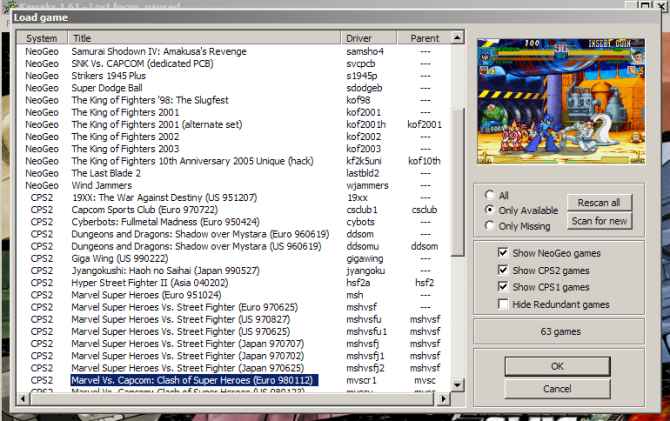The width and height of the screenshot is (670, 421).
Task: Toggle 'Show NeoGeo games' checkbox
Action: pyautogui.click(x=503, y=254)
